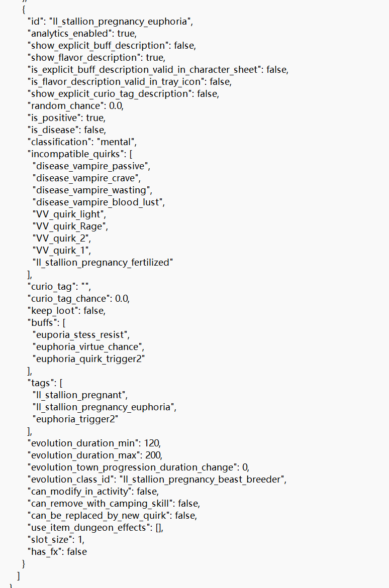This screenshot has width=389, height=588.
Task: Click the "buffs" key
Action: (42, 322)
